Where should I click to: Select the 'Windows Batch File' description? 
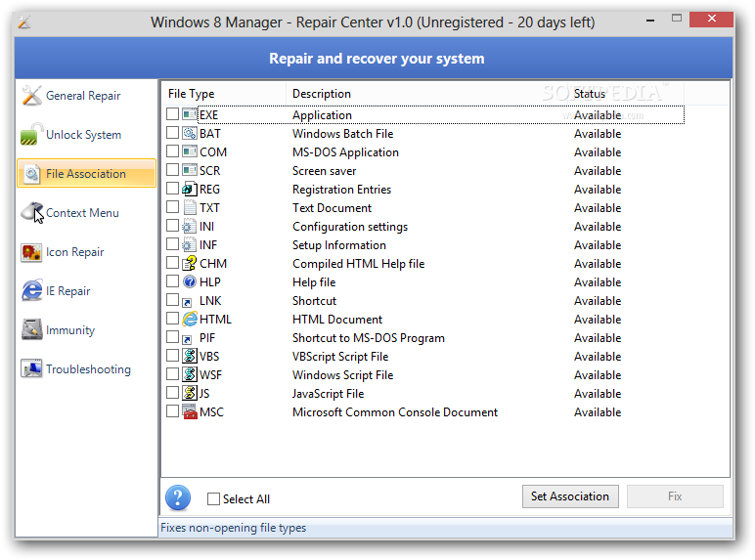(343, 134)
